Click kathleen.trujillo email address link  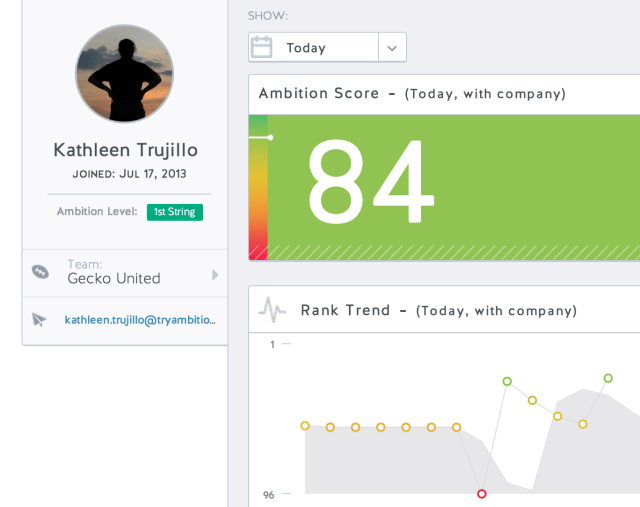(140, 320)
